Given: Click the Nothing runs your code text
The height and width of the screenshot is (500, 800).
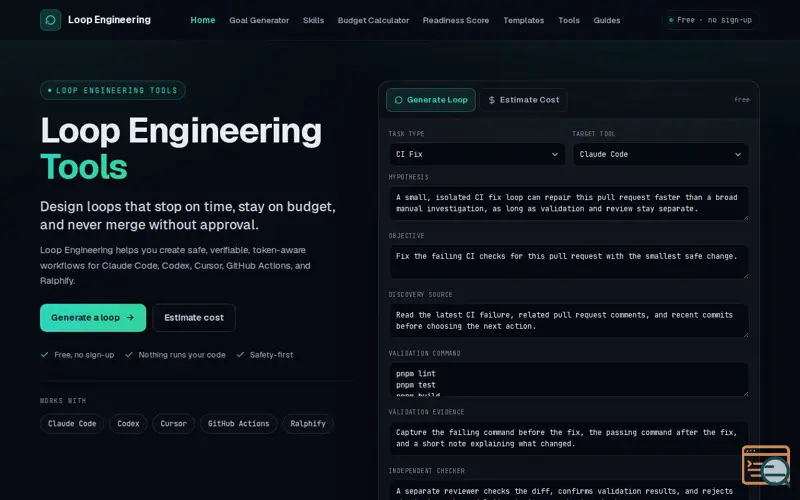Looking at the screenshot, I should tap(182, 355).
